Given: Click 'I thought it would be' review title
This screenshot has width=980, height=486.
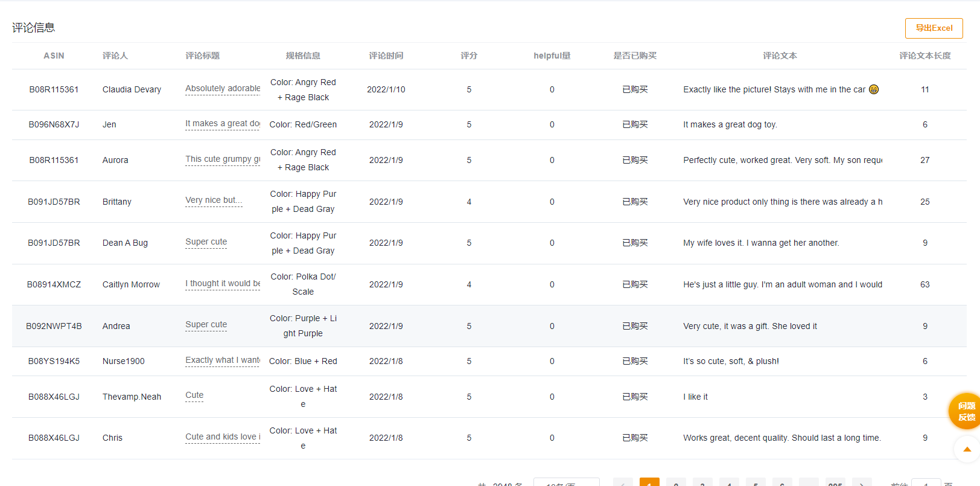Looking at the screenshot, I should [x=223, y=284].
